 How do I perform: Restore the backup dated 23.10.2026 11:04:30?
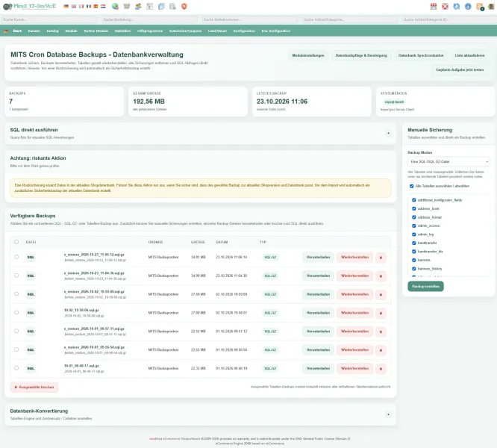(355, 276)
